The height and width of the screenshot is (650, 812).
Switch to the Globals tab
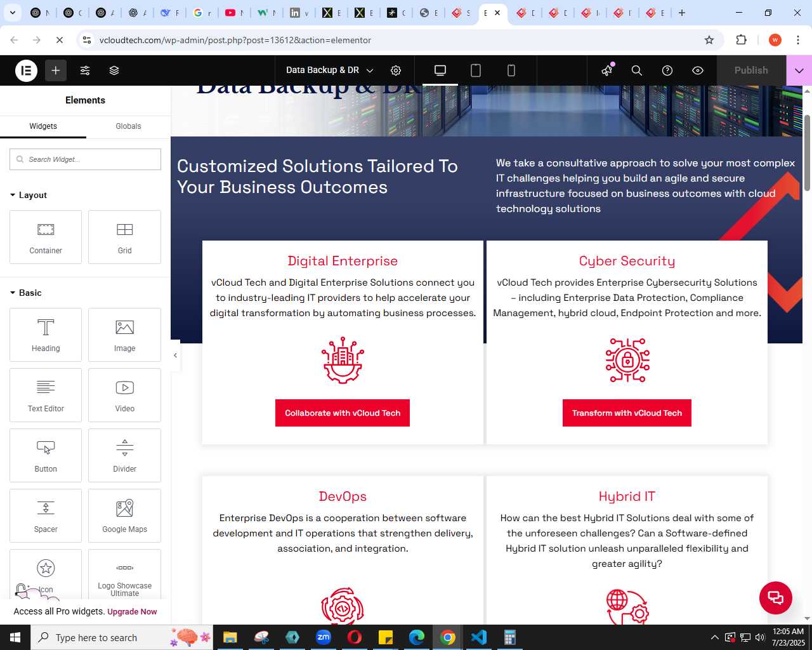[128, 126]
